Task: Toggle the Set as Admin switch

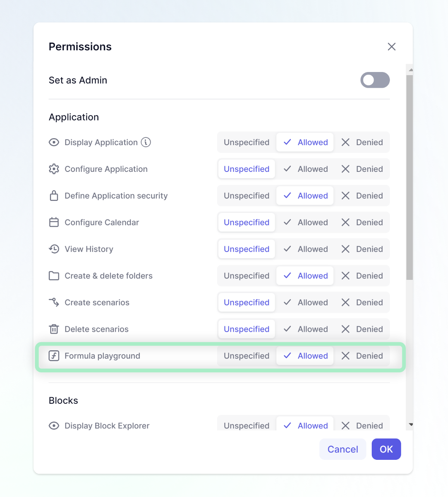Action: (x=375, y=80)
